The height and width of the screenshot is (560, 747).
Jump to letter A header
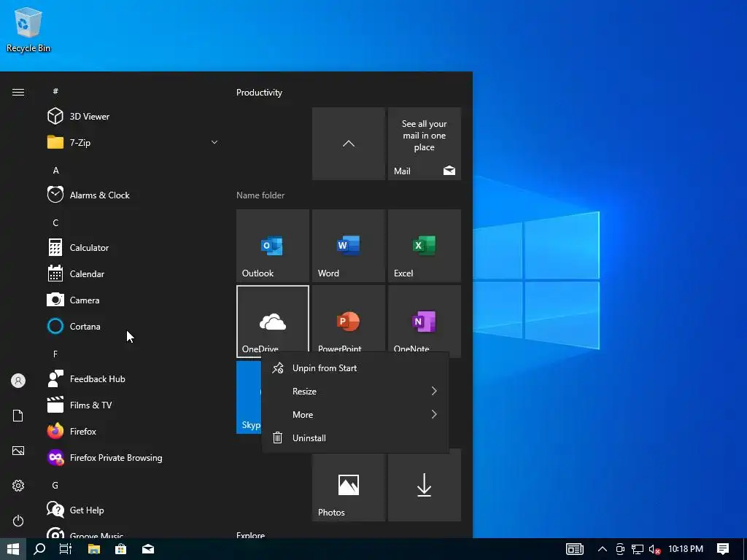(55, 171)
